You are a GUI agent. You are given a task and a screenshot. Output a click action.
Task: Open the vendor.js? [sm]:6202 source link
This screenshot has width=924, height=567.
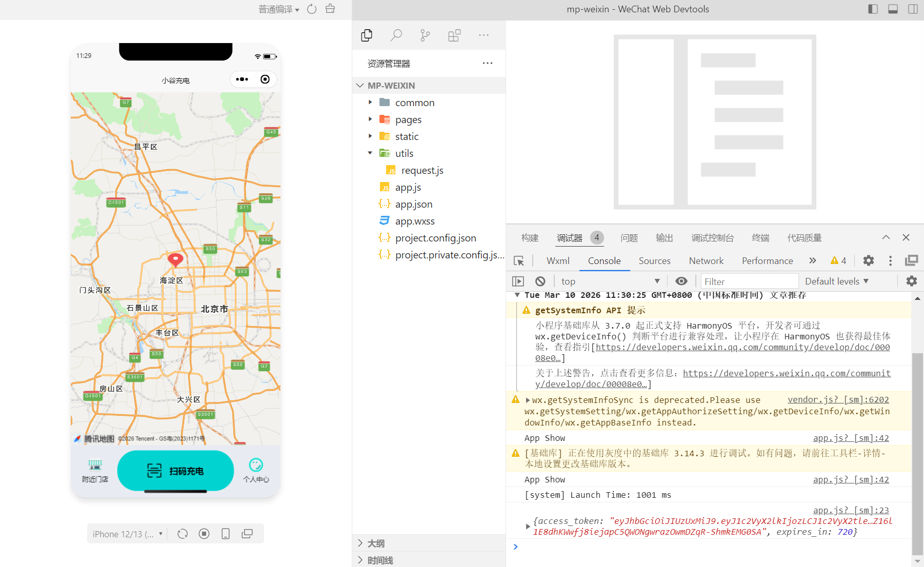click(838, 399)
